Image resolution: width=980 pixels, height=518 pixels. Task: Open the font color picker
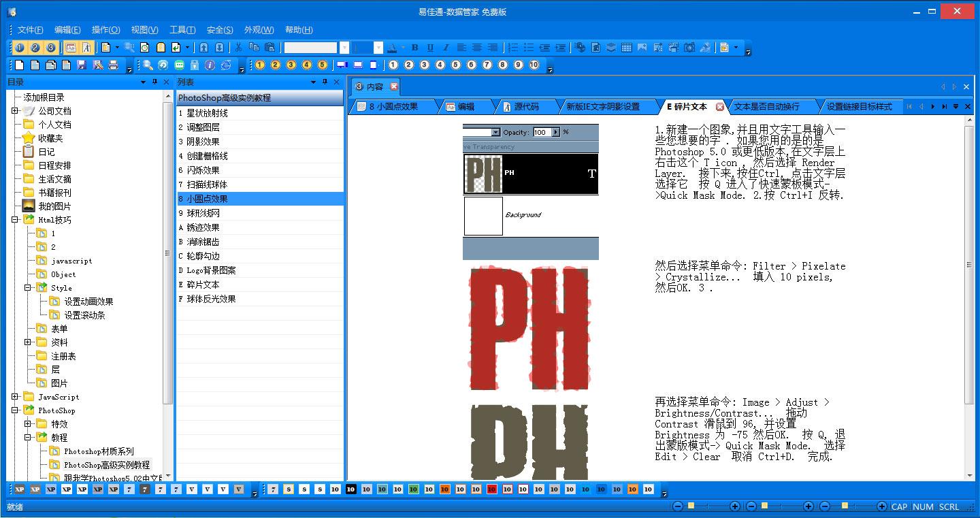(x=393, y=48)
